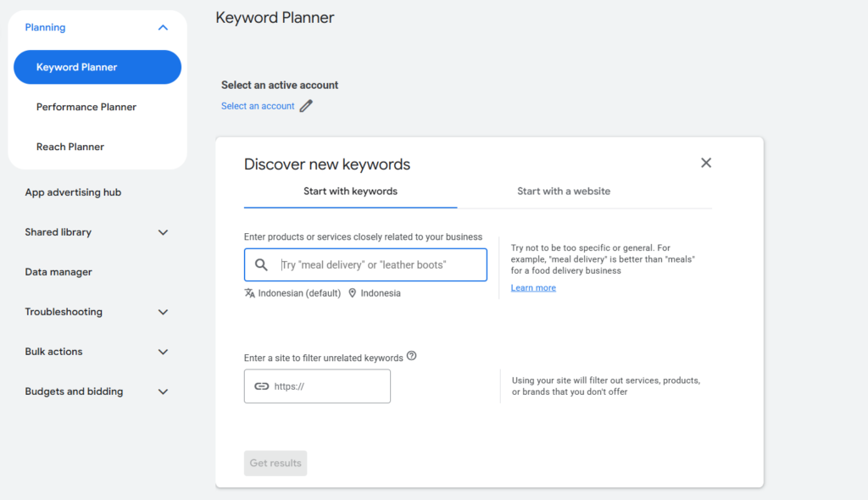Open Keyword Planner in sidebar
Image resolution: width=868 pixels, height=500 pixels.
tap(97, 67)
